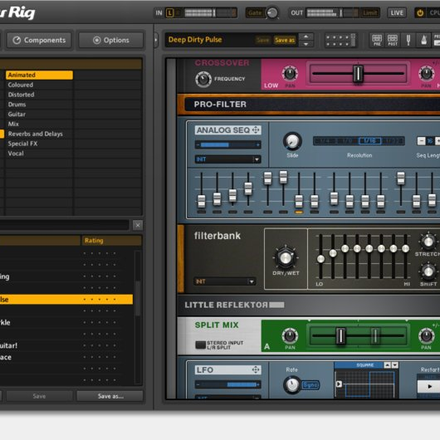
Task: Open the Metronome tool icon
Action: 424,40
